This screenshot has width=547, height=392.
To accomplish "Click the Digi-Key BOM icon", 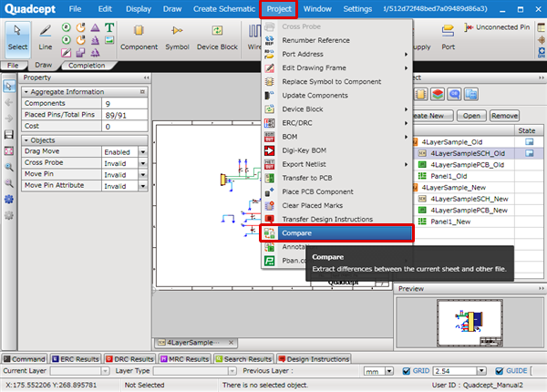I will point(269,150).
